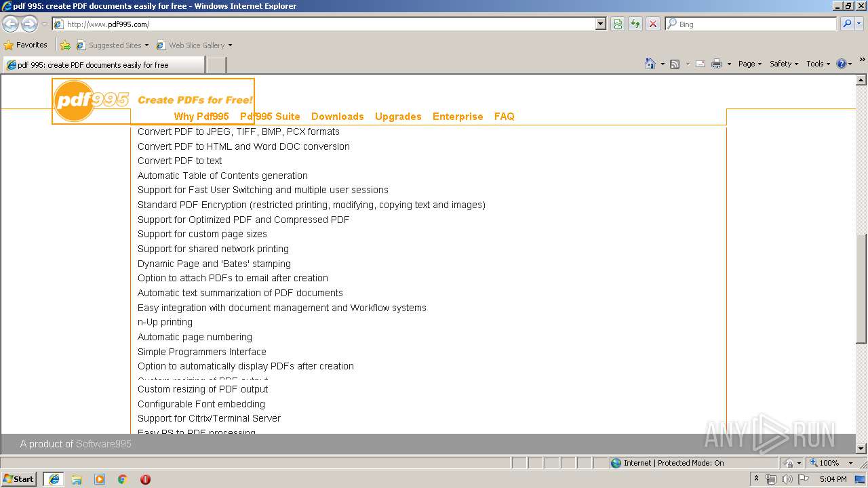The width and height of the screenshot is (868, 488).
Task: Click the Compatibility View icon
Action: pyautogui.click(x=618, y=24)
